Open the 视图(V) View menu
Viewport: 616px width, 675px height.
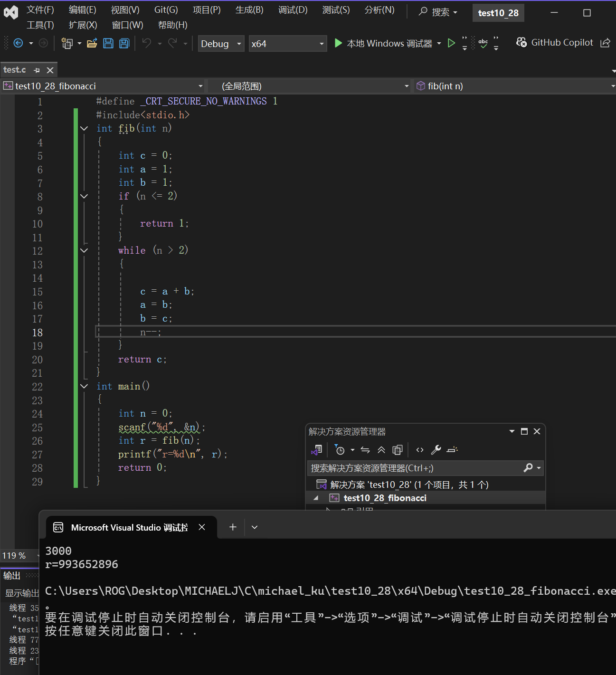coord(125,10)
